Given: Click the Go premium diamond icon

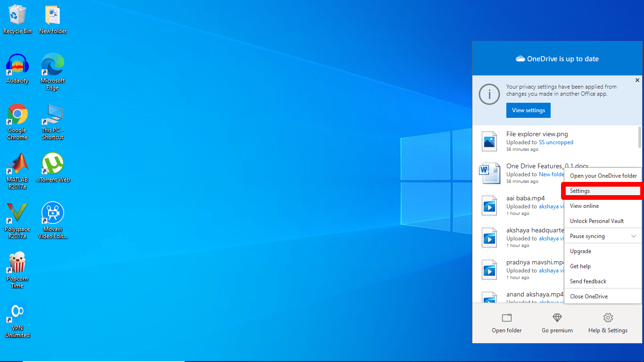Looking at the screenshot, I should [x=557, y=318].
